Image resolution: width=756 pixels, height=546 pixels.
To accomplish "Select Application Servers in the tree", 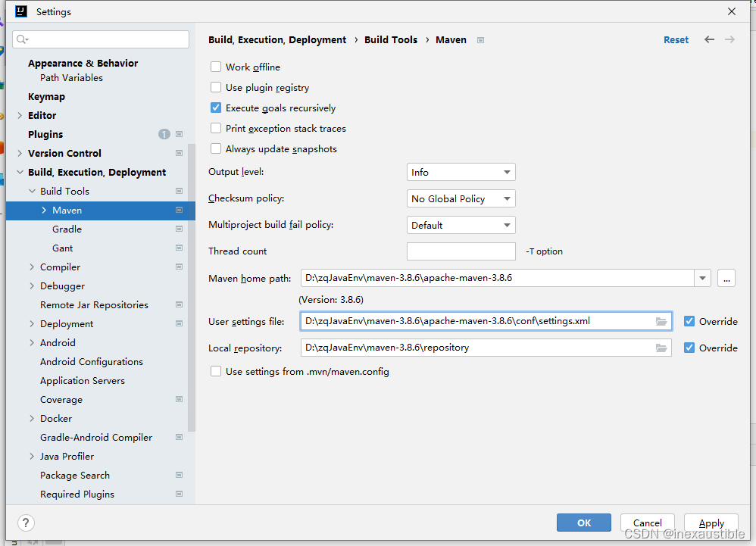I will point(83,381).
